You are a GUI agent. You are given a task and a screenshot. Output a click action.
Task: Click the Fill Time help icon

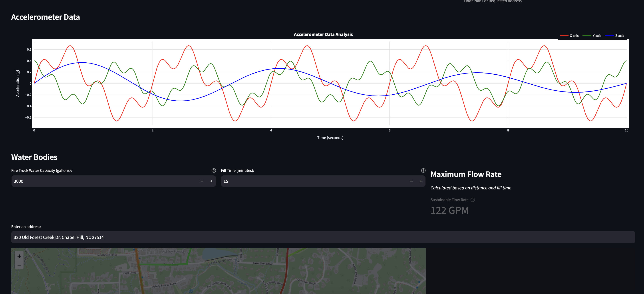(423, 171)
